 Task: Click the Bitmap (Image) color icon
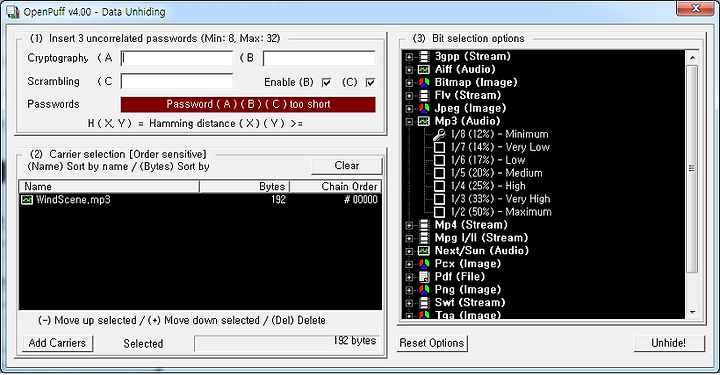pyautogui.click(x=424, y=83)
